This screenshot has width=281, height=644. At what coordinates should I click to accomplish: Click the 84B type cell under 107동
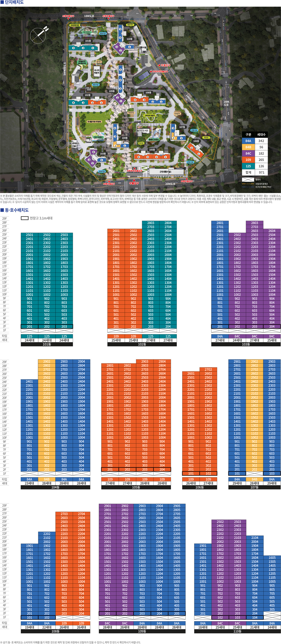(255, 479)
